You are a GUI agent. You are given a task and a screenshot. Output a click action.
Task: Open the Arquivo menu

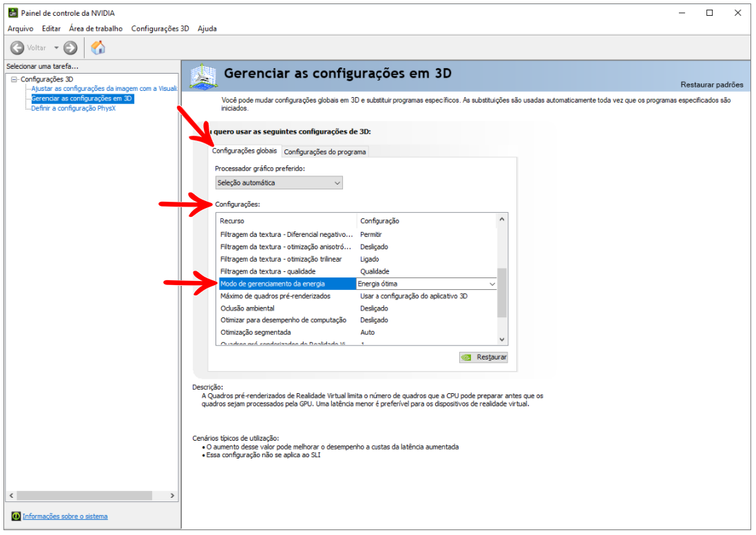20,28
